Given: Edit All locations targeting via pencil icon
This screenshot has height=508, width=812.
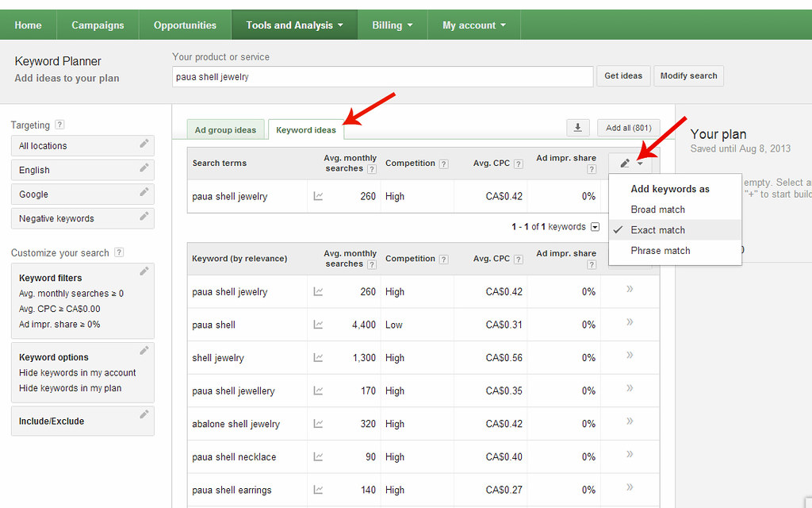Looking at the screenshot, I should [x=143, y=145].
